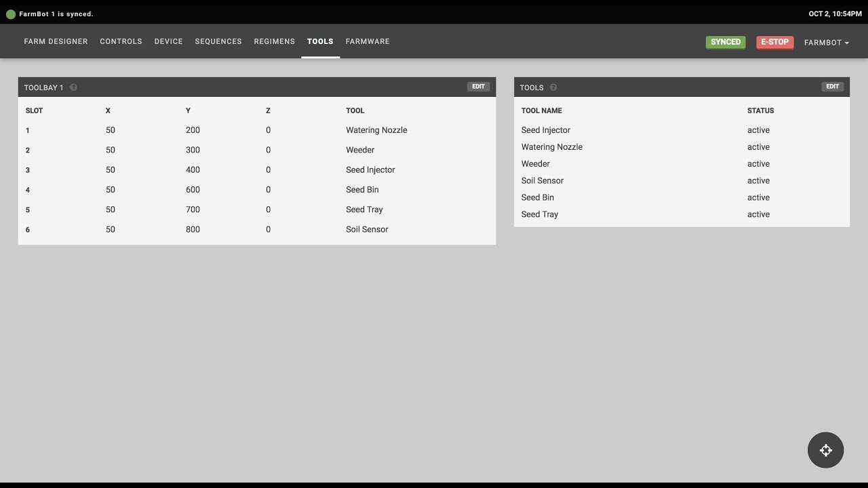Click Y value 300 in Toolbay

(193, 150)
